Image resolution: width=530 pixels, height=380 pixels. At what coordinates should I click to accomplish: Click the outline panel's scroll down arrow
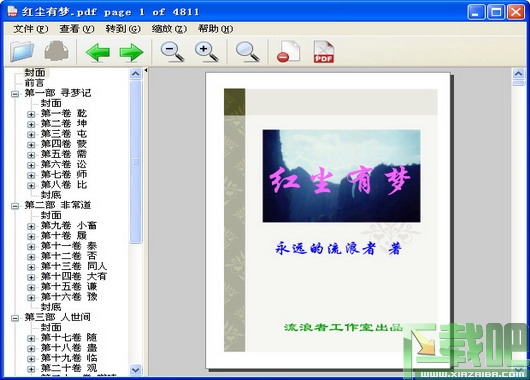coord(136,370)
